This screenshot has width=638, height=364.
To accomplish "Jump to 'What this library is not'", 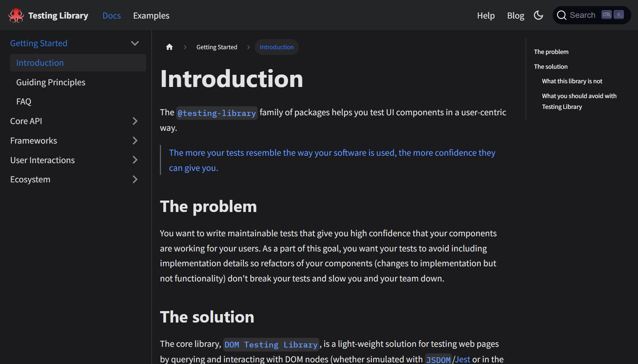I will (x=572, y=81).
